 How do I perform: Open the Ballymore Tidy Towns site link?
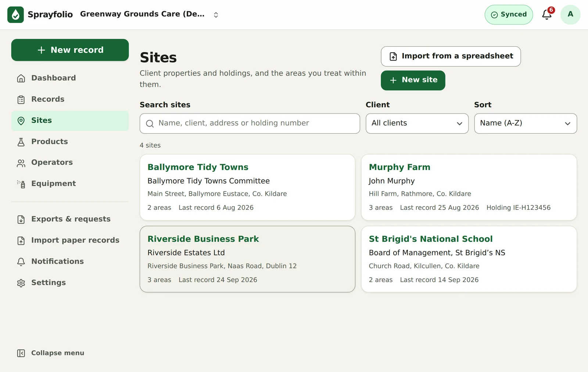(x=198, y=167)
